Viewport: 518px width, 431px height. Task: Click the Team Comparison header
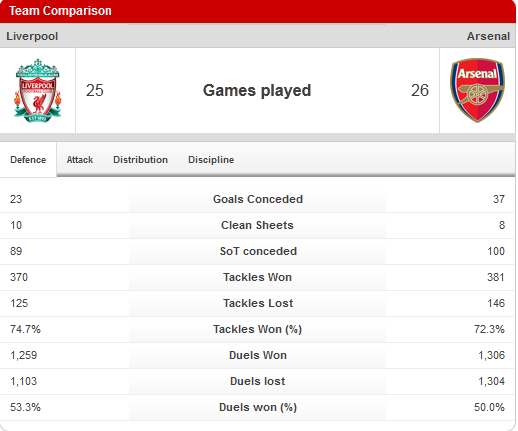(60, 11)
